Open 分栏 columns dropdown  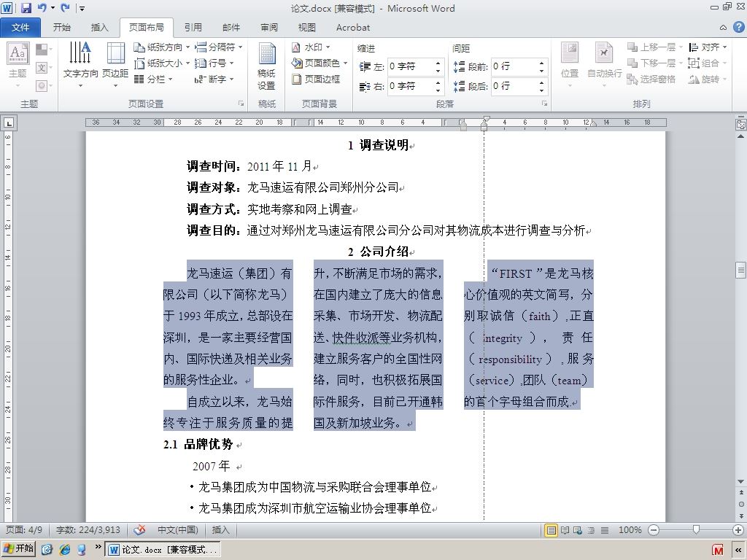(153, 79)
